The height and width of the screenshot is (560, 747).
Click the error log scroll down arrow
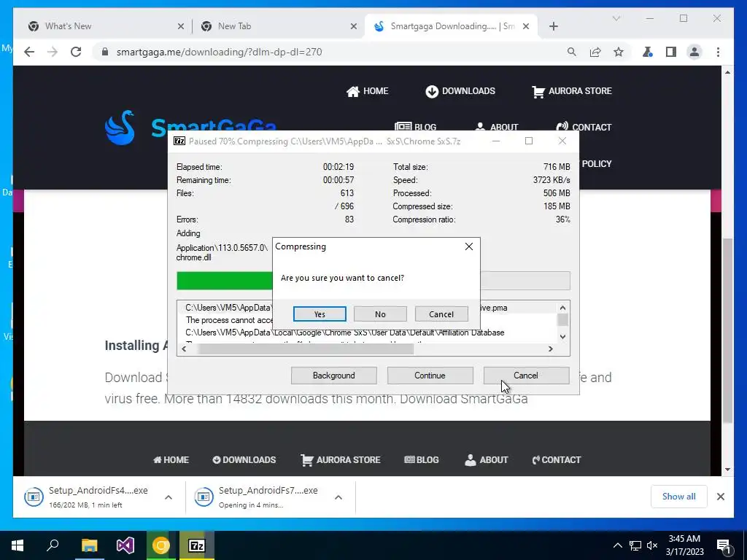[x=562, y=337]
